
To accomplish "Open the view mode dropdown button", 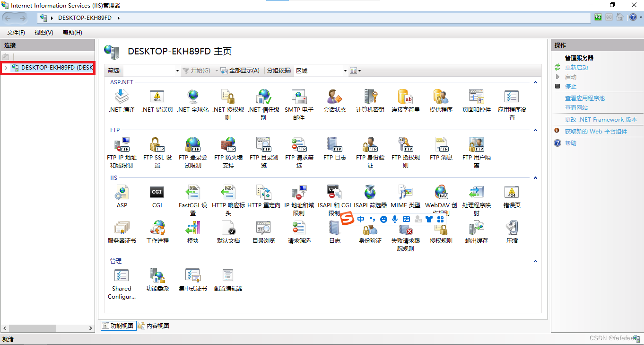I will pos(355,71).
